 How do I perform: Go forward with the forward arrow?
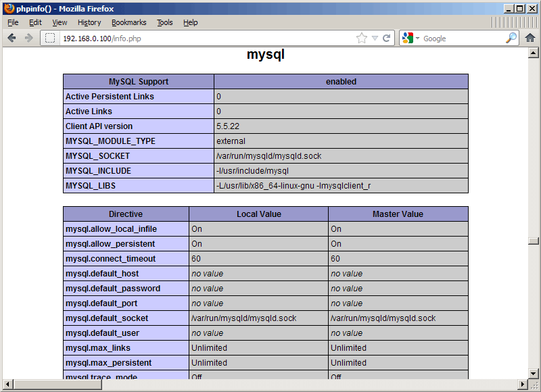click(x=28, y=38)
